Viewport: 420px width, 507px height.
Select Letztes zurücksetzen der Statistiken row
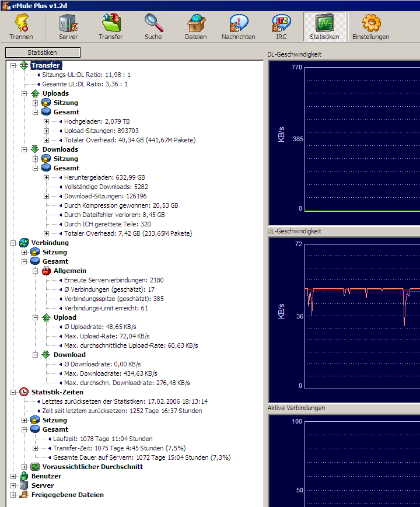tap(125, 401)
